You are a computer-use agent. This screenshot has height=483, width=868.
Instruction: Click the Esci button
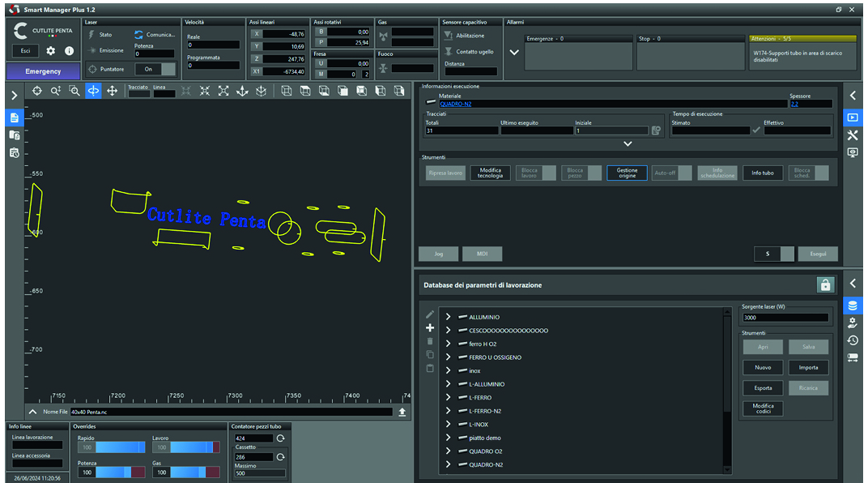(x=26, y=51)
